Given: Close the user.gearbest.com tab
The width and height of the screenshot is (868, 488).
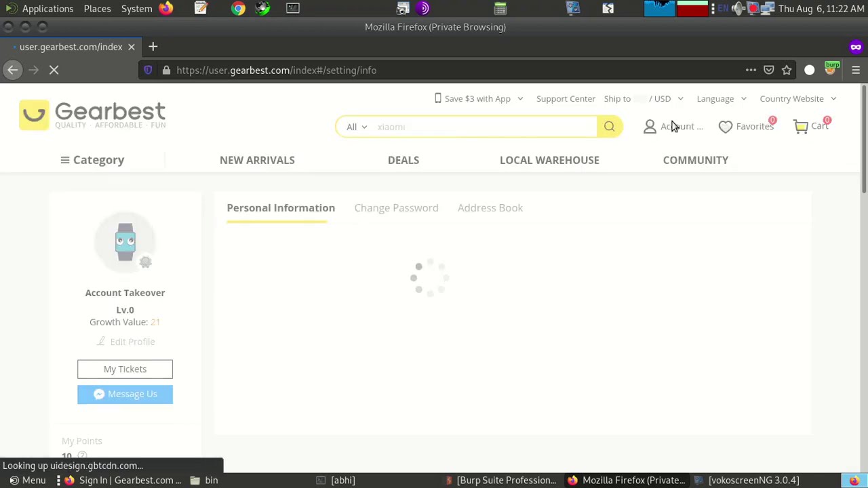Looking at the screenshot, I should (132, 47).
